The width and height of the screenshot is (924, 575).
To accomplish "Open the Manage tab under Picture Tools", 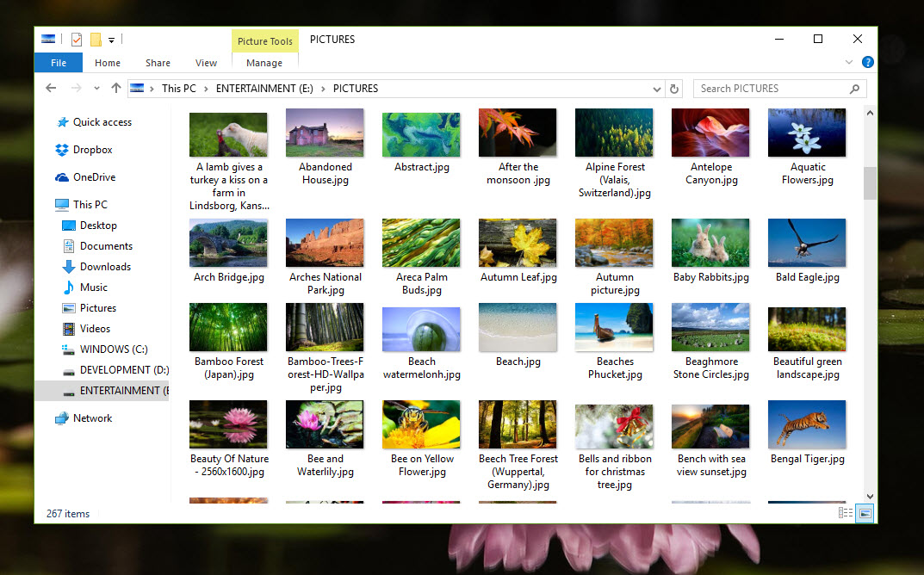I will point(264,63).
